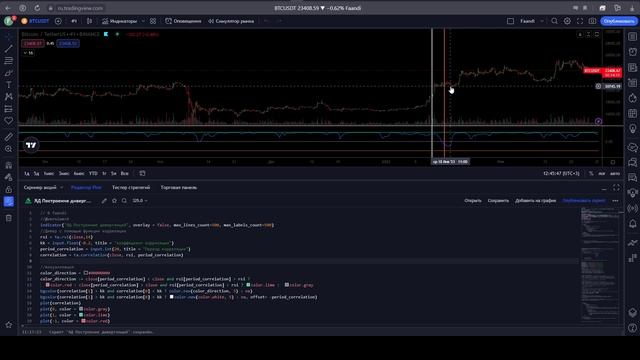Open the indicator templates grid icon
The height and width of the screenshot is (360, 640).
pyautogui.click(x=153, y=21)
